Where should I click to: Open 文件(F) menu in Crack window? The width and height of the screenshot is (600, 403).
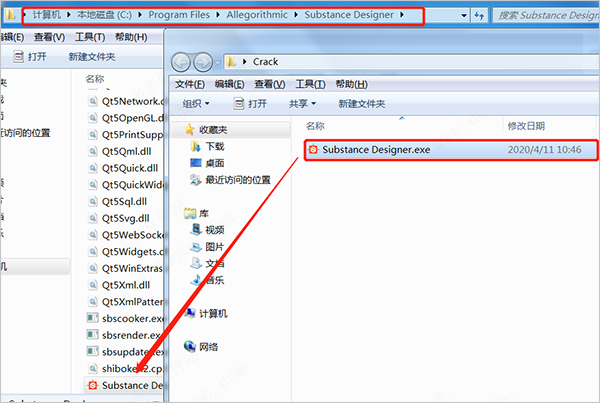[x=190, y=84]
